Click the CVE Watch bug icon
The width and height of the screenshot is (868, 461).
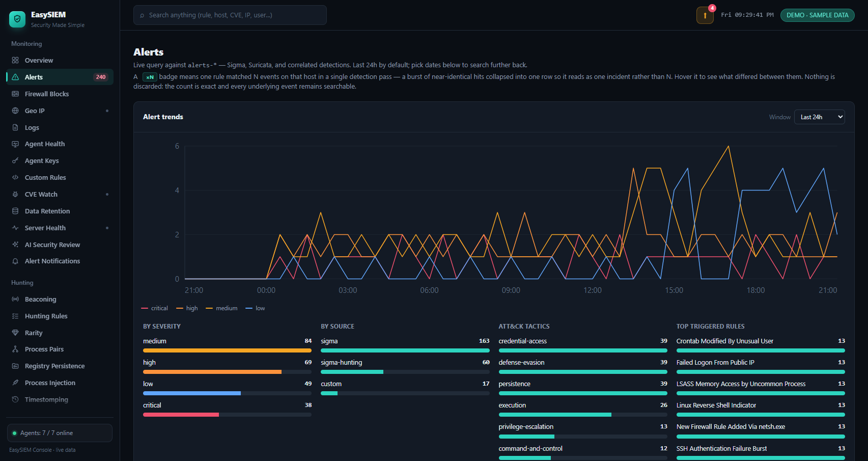click(x=15, y=195)
